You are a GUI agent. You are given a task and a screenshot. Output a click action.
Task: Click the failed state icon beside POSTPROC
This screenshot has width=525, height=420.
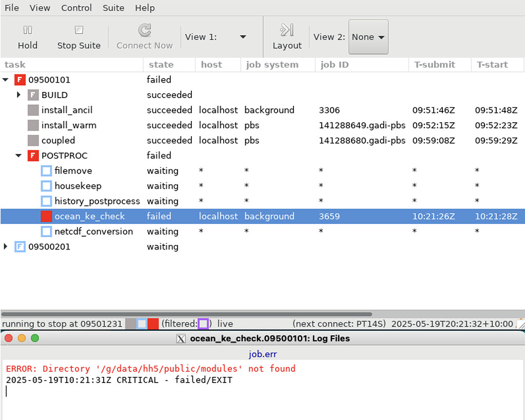coord(33,156)
